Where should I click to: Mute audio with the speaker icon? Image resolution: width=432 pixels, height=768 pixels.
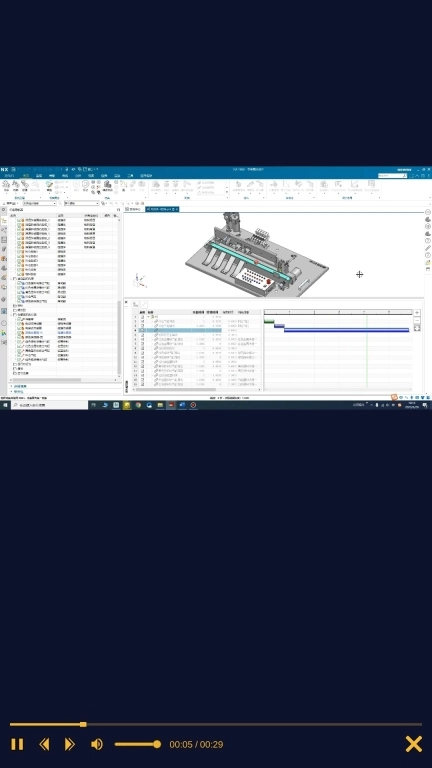(97, 744)
